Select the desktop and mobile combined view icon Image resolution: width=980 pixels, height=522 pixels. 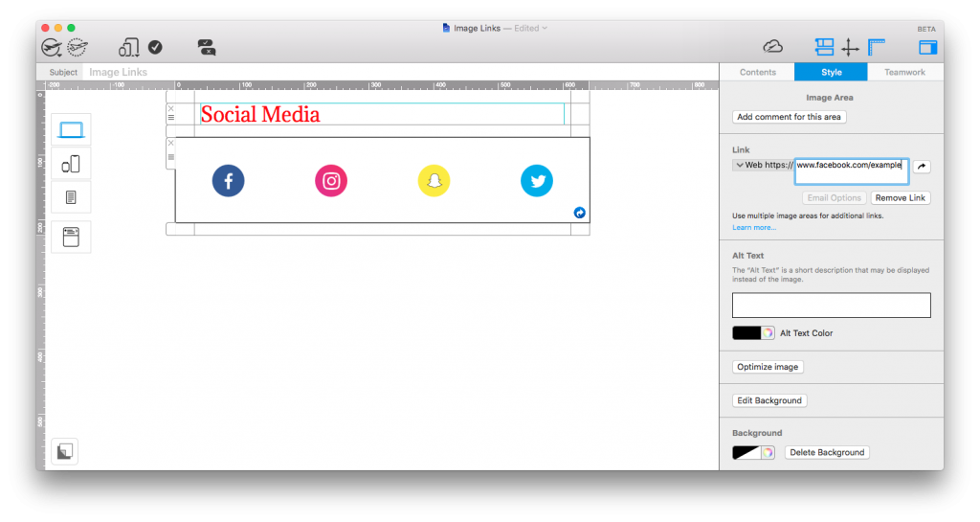click(x=71, y=164)
